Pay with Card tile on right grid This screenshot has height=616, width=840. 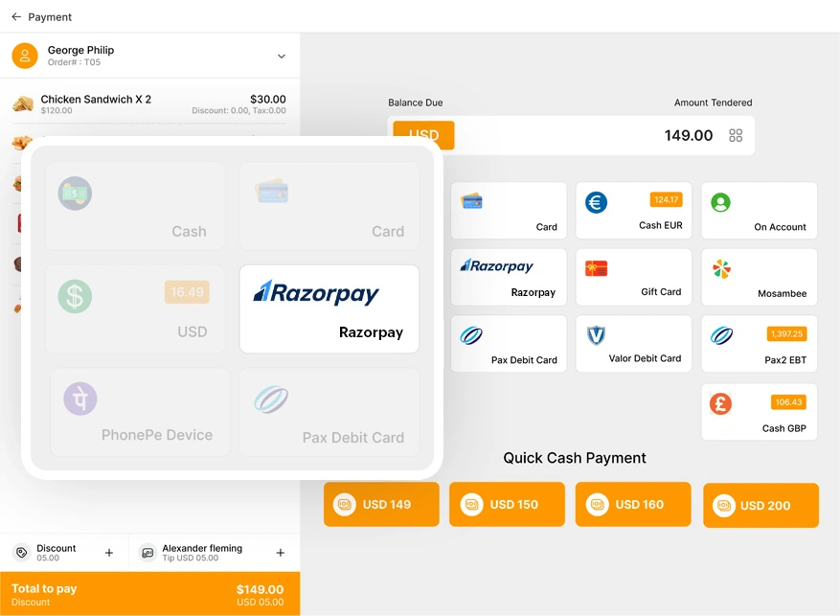[509, 211]
